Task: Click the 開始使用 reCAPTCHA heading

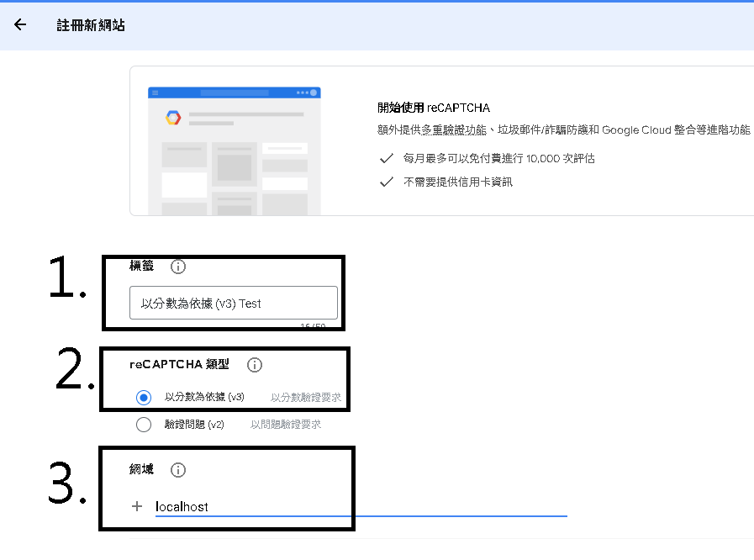Action: [434, 108]
